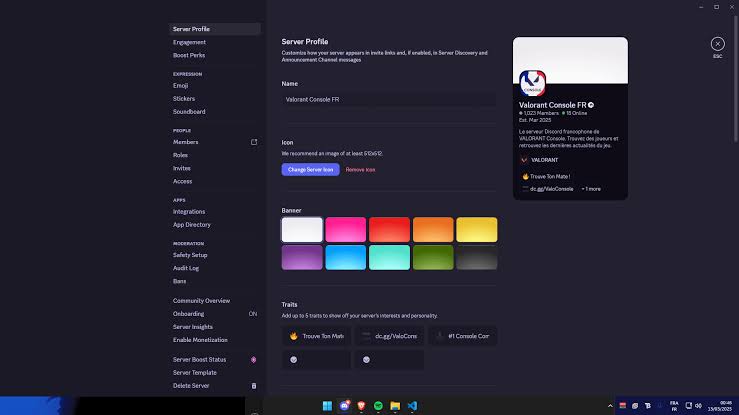This screenshot has height=415, width=739.
Task: Click the server Name input field
Action: point(389,99)
